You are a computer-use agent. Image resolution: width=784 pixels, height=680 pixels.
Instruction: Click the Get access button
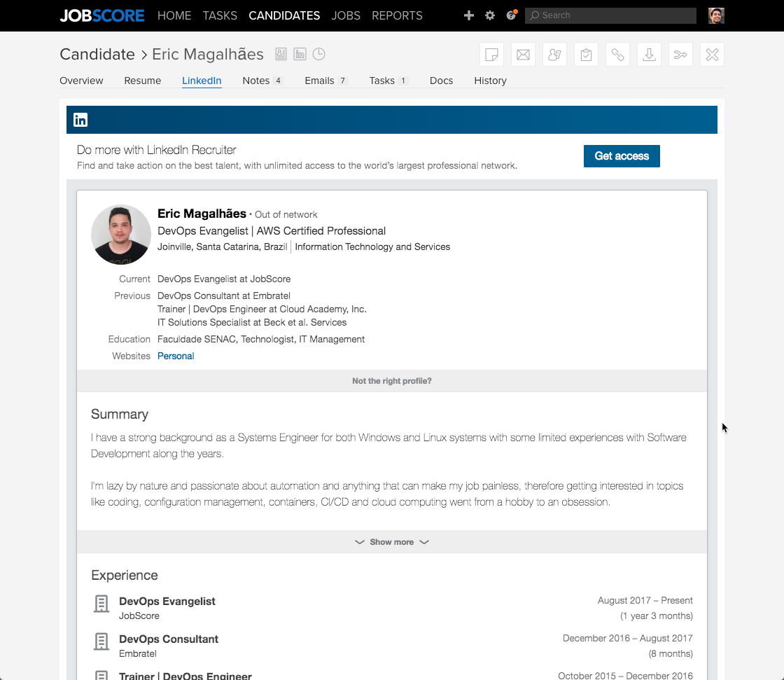tap(622, 156)
